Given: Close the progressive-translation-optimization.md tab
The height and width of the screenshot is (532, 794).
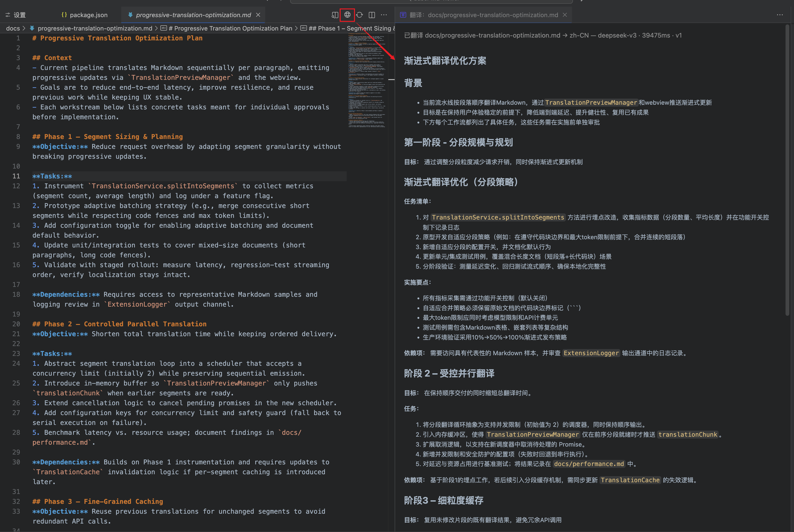Looking at the screenshot, I should 258,15.
